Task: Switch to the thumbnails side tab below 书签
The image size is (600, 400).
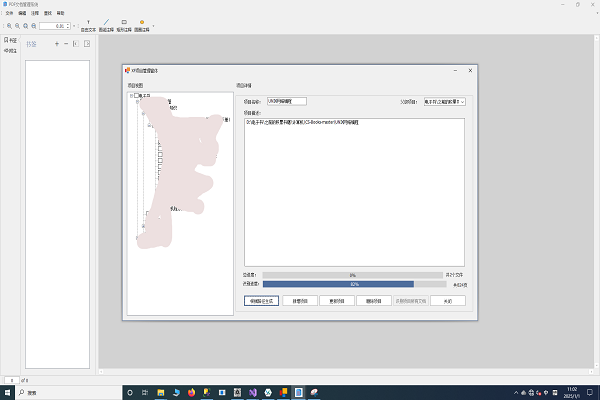Action: [x=10, y=51]
